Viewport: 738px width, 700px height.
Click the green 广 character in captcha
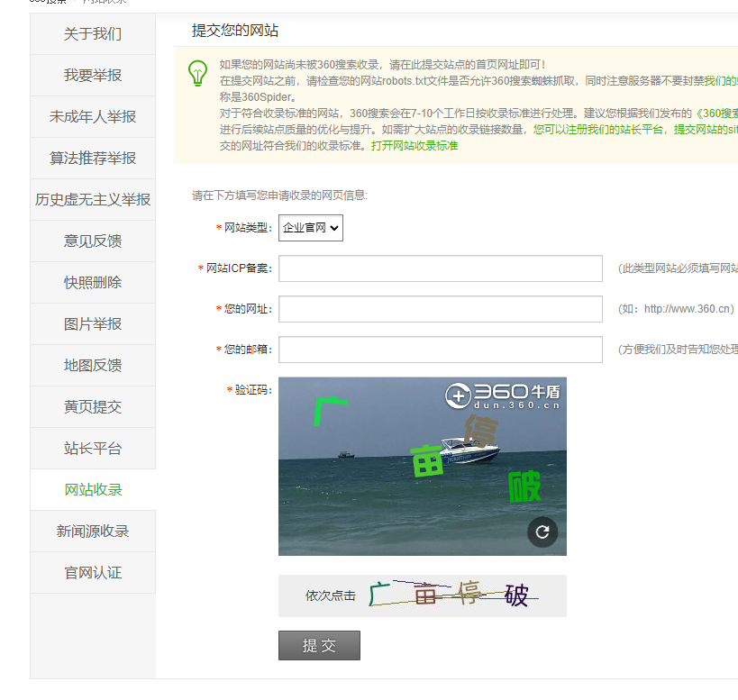tap(331, 412)
